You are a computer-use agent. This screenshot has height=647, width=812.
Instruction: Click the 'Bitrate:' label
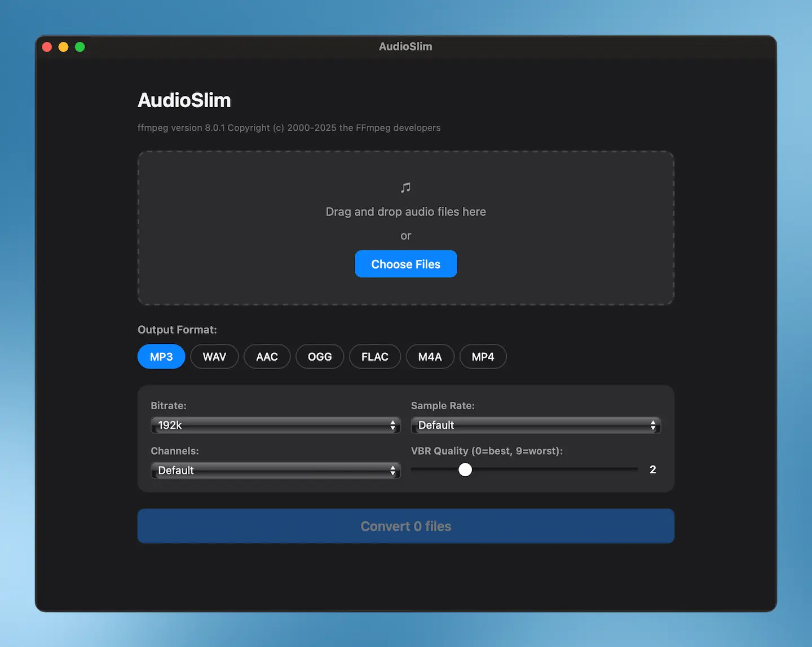point(169,406)
